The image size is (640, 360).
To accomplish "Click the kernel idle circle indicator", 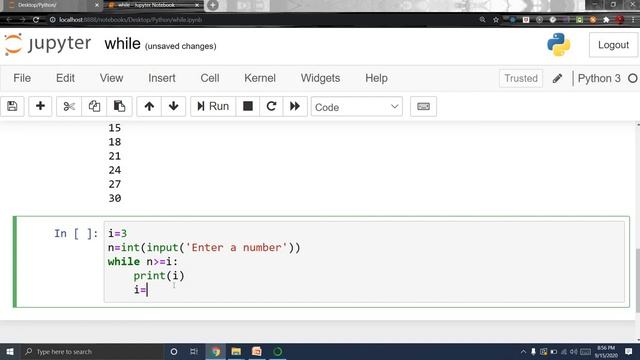I will pyautogui.click(x=632, y=78).
